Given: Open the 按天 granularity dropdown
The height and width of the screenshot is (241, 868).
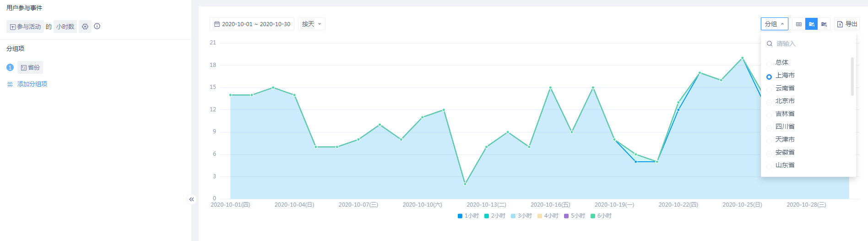Looking at the screenshot, I should click(x=311, y=24).
